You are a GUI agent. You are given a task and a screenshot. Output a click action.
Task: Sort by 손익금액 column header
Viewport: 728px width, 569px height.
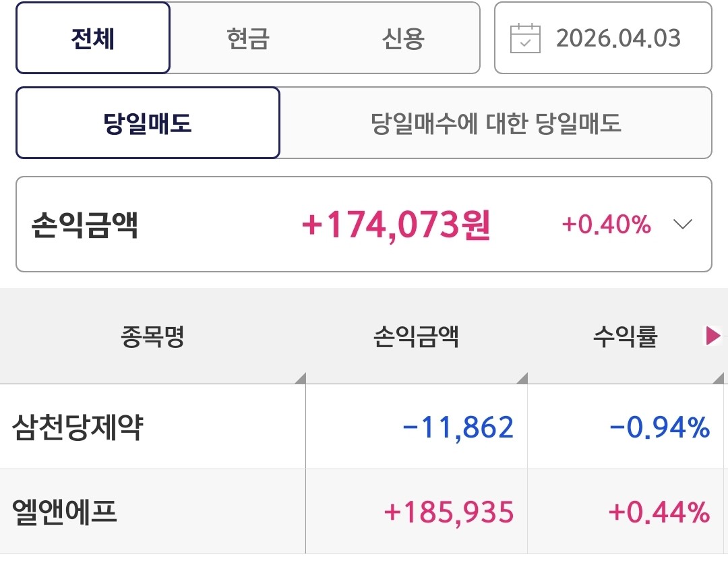416,336
